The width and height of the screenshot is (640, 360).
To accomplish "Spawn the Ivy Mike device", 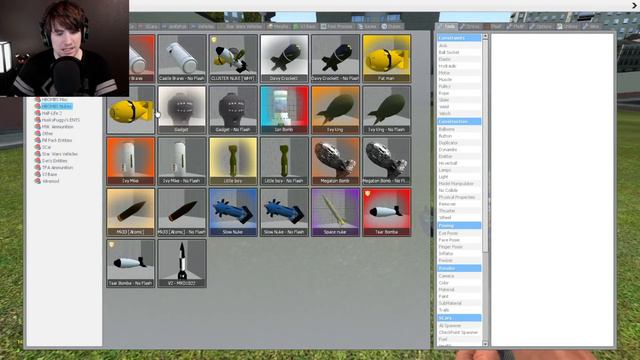I will pos(131,161).
